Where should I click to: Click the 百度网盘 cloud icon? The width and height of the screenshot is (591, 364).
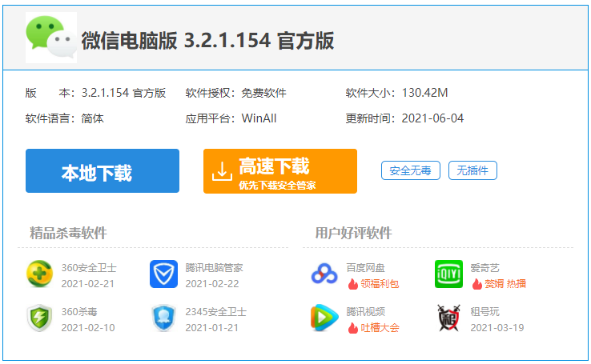[324, 274]
